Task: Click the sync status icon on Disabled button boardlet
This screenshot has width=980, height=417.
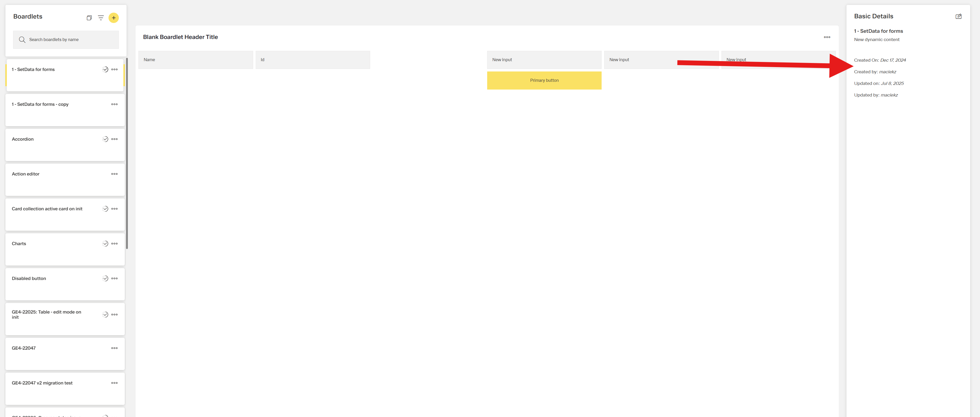Action: [x=105, y=278]
